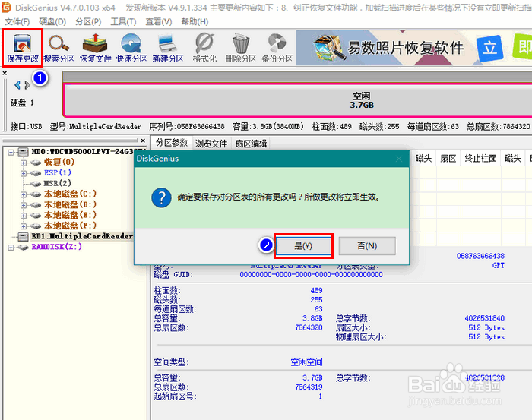The height and width of the screenshot is (420, 532).
Task: Click the 终止柱面 column header
Action: [x=480, y=158]
